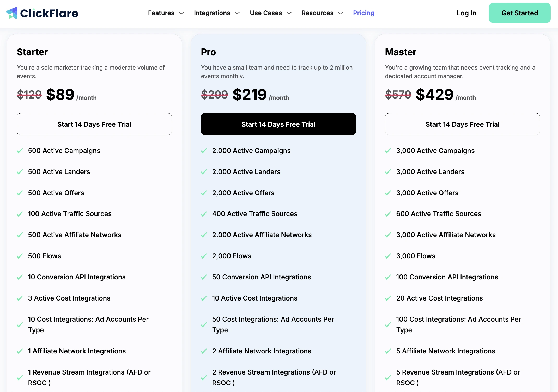Start the Pro plan free trial
The height and width of the screenshot is (392, 558).
click(x=278, y=124)
